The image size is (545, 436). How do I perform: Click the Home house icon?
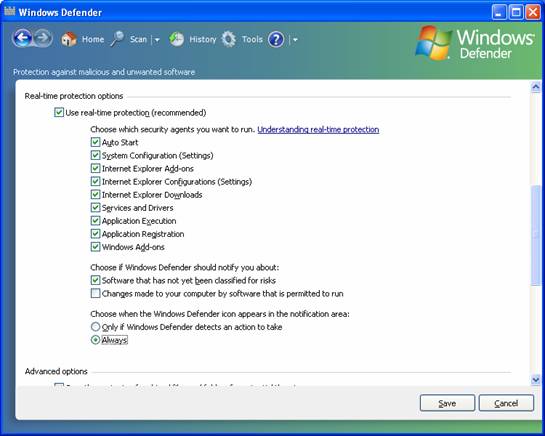[68, 39]
